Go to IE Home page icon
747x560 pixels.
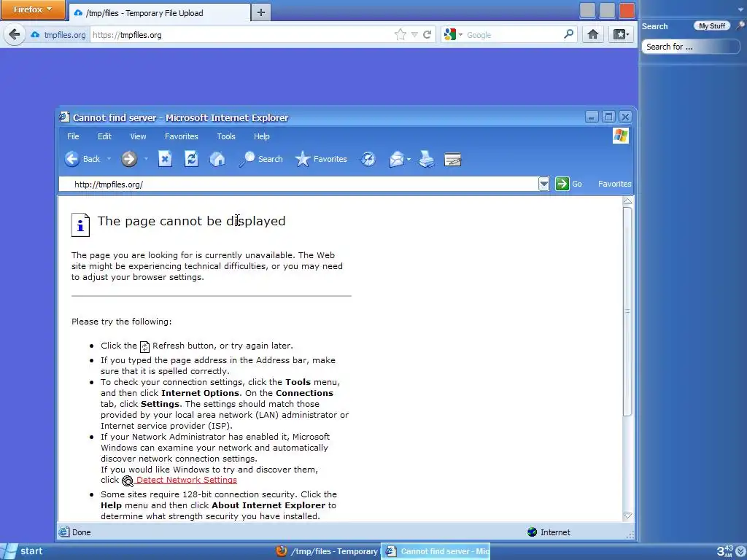217,159
